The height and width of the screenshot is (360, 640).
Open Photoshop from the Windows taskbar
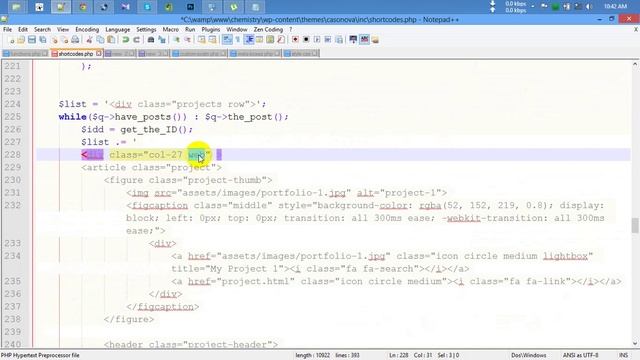click(190, 7)
